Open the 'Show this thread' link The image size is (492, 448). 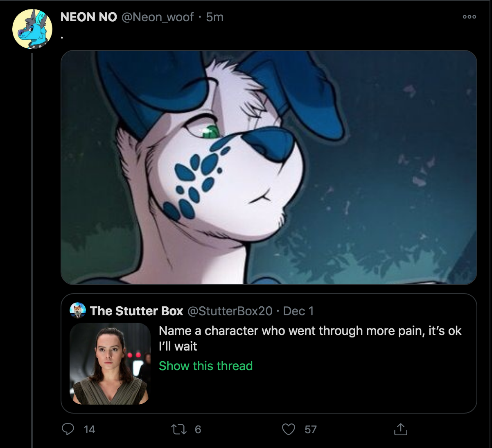(x=205, y=366)
